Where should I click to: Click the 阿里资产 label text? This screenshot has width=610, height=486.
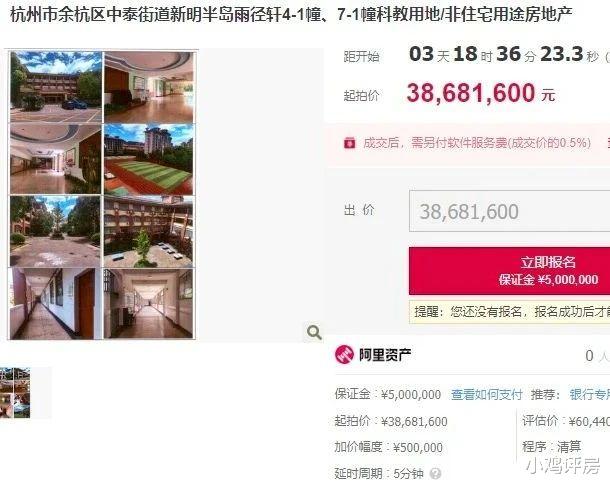(385, 355)
